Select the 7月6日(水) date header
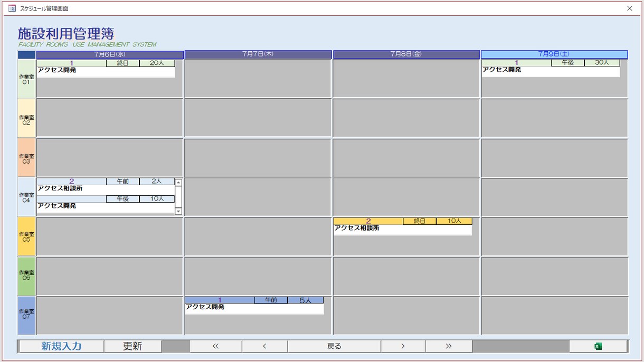 pyautogui.click(x=110, y=54)
